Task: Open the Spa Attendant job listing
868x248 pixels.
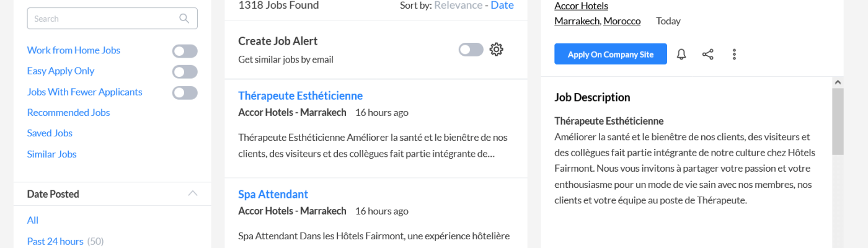Action: pyautogui.click(x=273, y=195)
